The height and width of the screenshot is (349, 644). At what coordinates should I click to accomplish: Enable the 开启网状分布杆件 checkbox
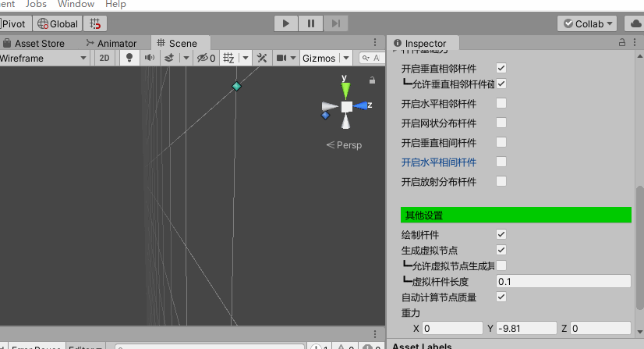501,123
